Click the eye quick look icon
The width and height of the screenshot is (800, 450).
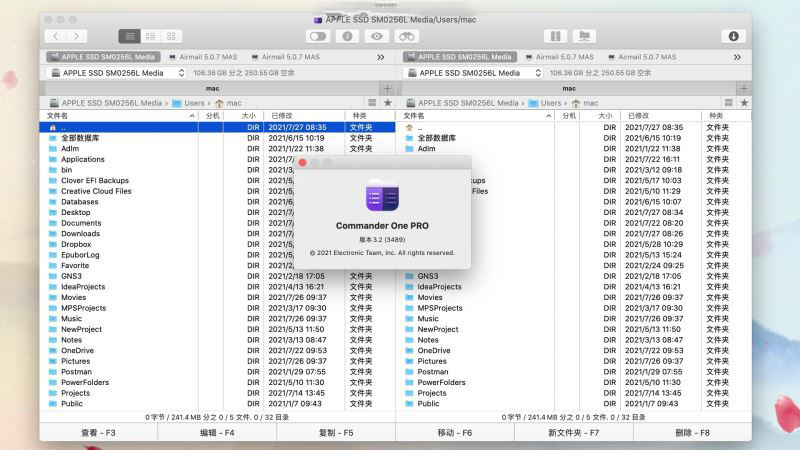(x=377, y=36)
